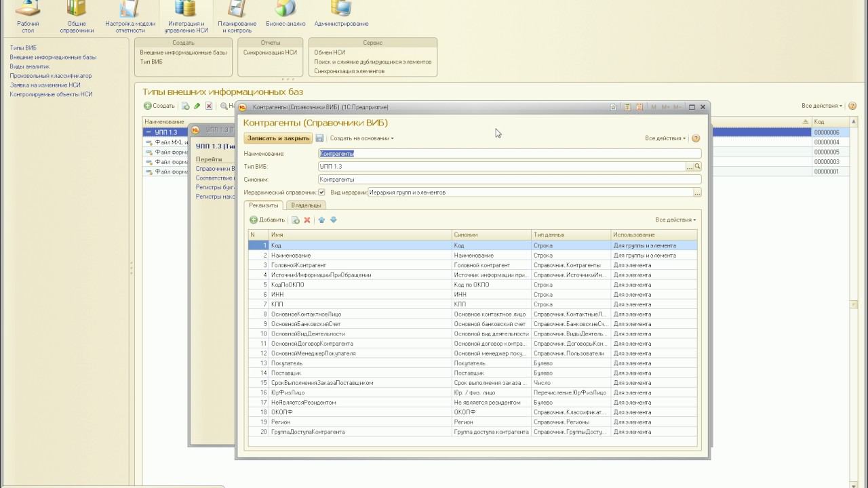Viewport: 868px width, 488px height.
Task: Click the green pencil edit icon in list toolbar
Action: [197, 106]
